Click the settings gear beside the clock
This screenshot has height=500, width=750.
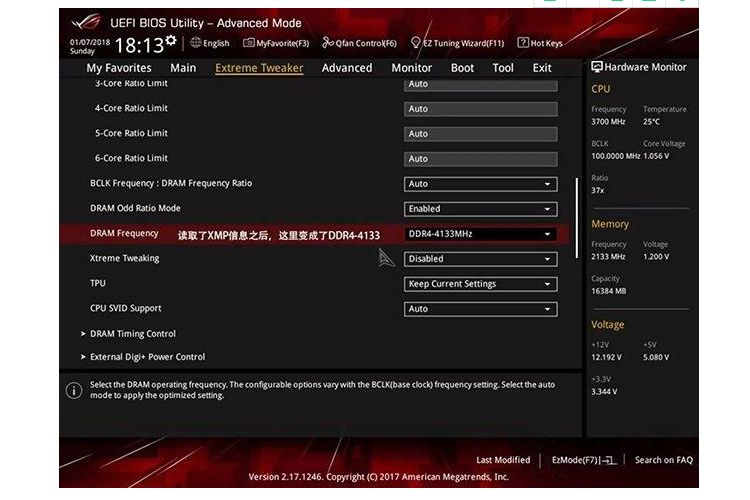pos(171,41)
